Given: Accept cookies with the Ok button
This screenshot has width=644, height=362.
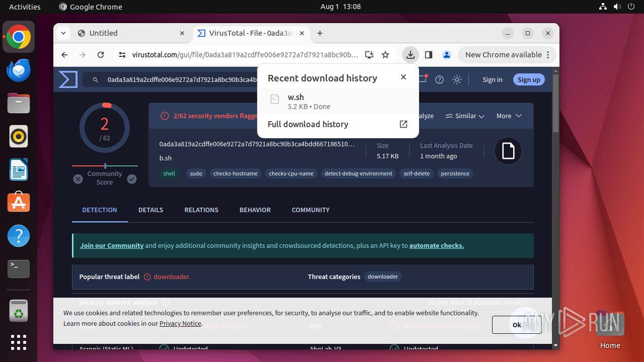Looking at the screenshot, I should tap(517, 325).
